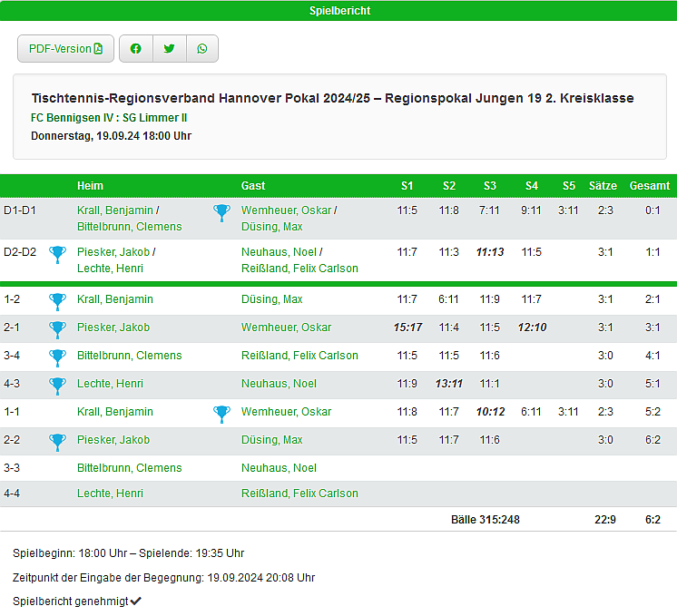Click Spielbeginn 18:00 Uhr time line

click(x=128, y=553)
